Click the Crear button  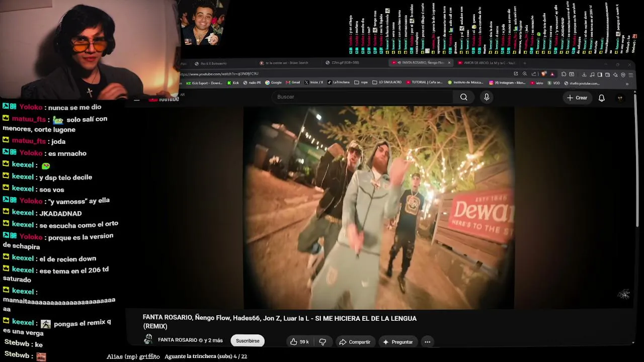tap(577, 98)
